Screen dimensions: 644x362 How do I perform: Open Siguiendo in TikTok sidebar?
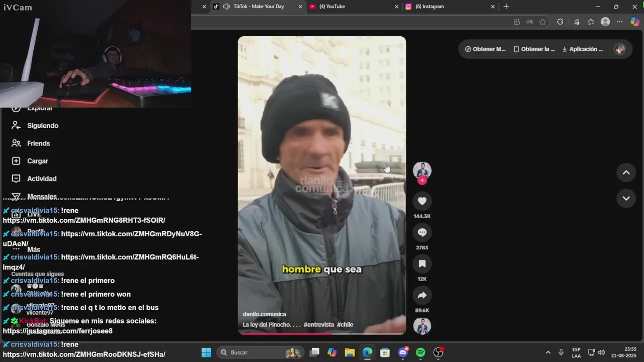pos(43,126)
